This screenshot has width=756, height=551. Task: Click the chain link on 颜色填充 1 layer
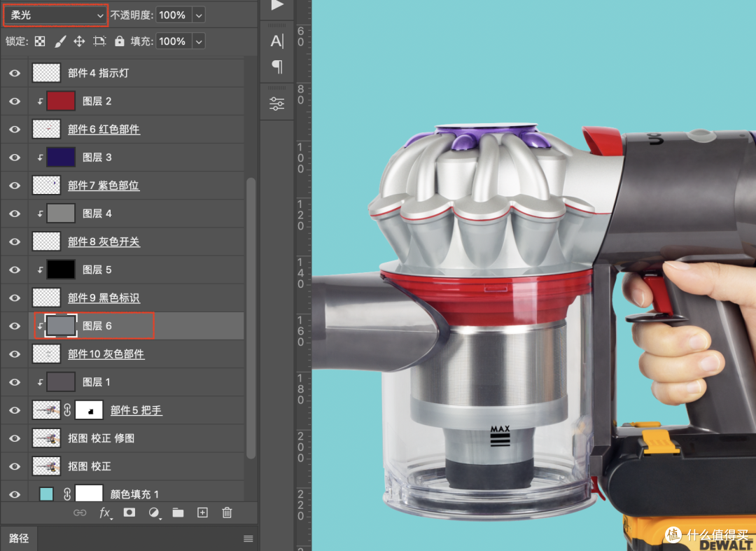67,494
